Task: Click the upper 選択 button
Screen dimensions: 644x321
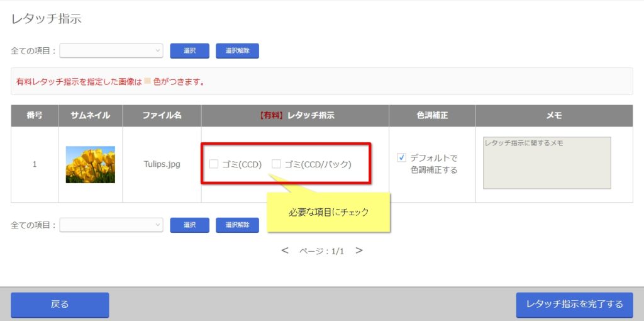Action: (x=190, y=51)
